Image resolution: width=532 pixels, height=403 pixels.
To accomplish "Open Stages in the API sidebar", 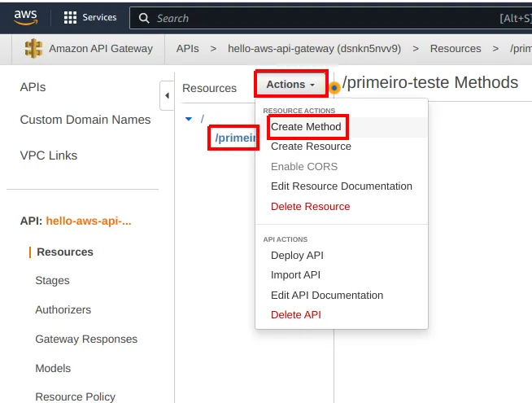I will [x=52, y=281].
